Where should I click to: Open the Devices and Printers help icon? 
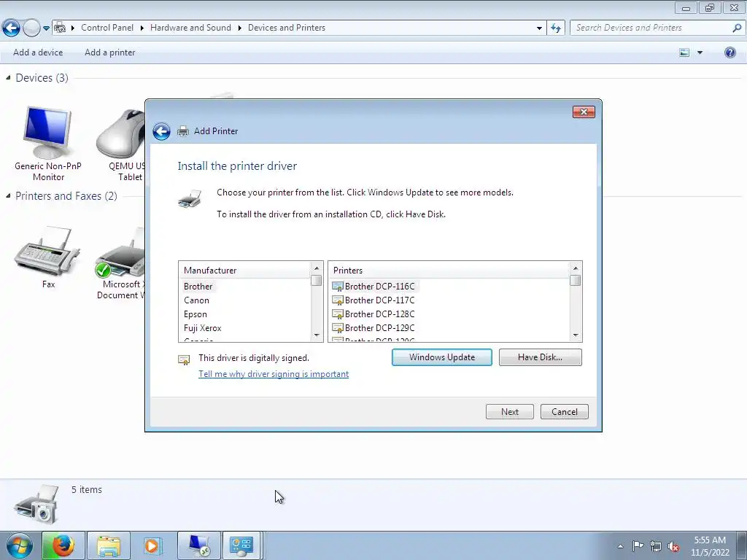click(729, 52)
